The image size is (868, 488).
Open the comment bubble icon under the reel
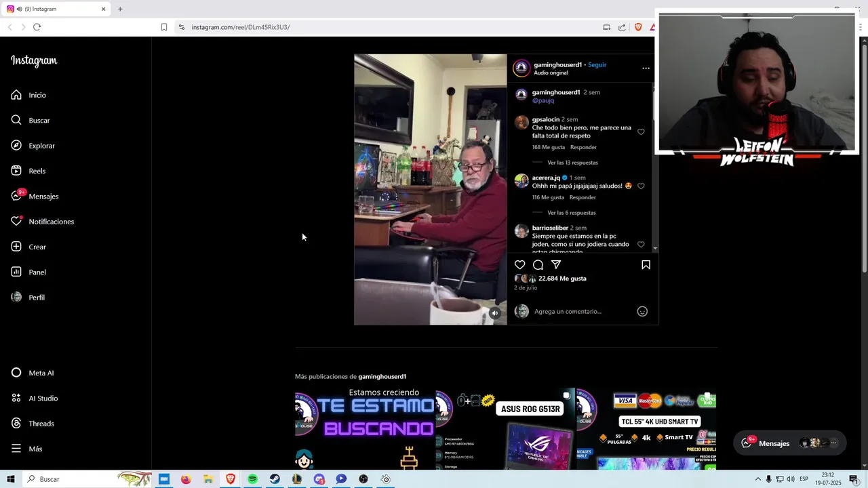[538, 265]
